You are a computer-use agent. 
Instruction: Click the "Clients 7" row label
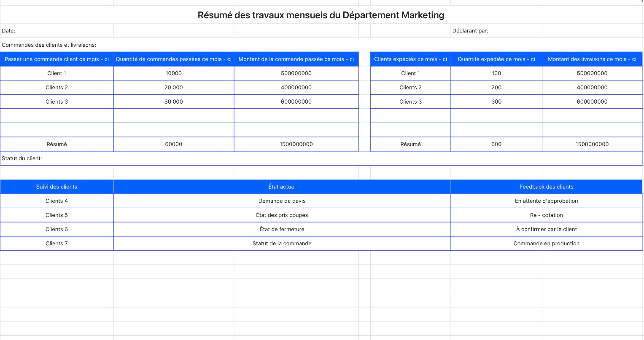click(57, 244)
